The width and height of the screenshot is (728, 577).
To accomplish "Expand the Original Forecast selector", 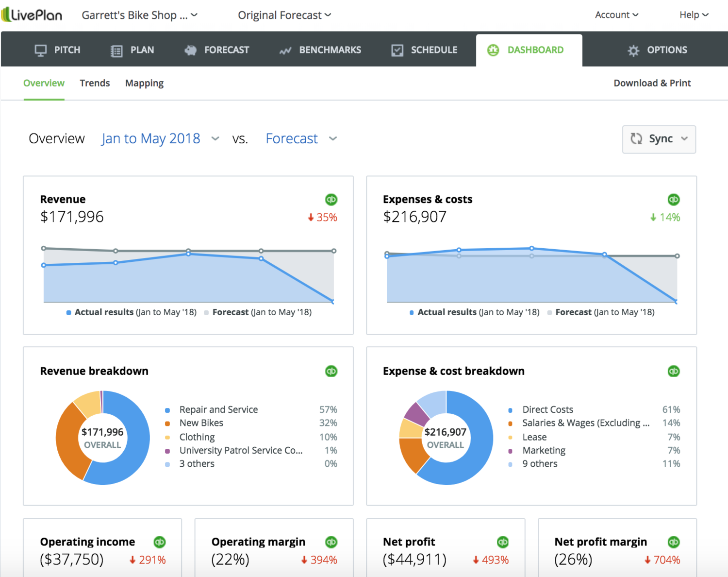I will click(x=284, y=16).
